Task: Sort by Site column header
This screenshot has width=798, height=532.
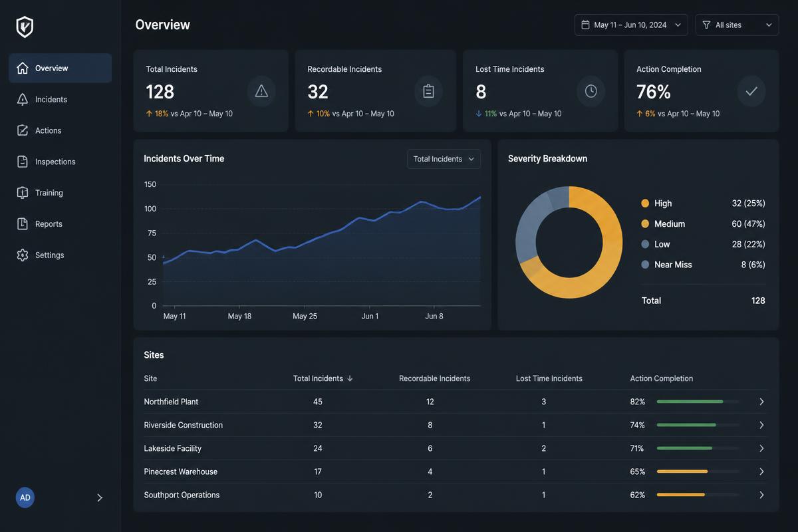Action: coord(150,378)
